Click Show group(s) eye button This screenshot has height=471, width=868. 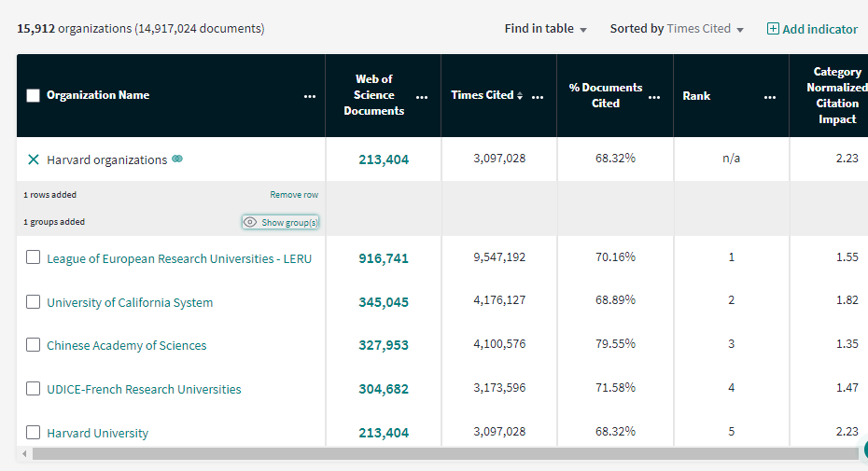coord(281,222)
